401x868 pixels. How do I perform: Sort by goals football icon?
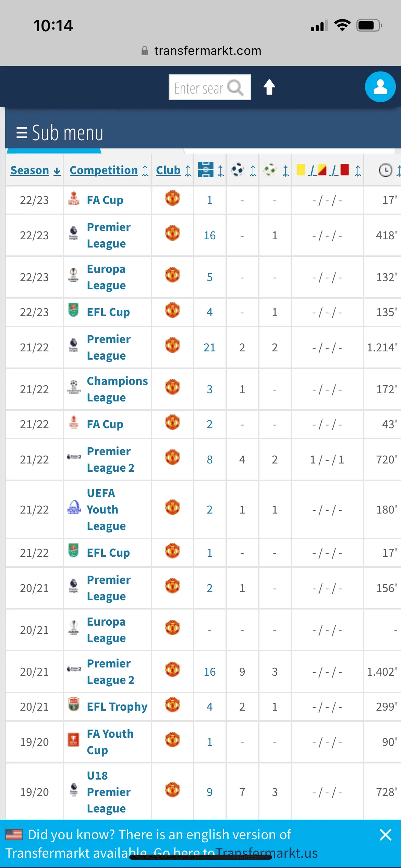tap(238, 170)
